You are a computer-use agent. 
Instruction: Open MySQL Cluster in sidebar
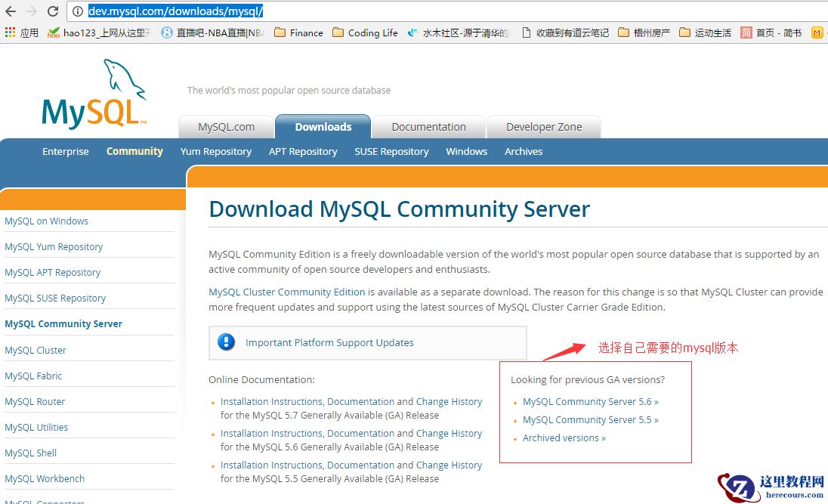point(36,351)
